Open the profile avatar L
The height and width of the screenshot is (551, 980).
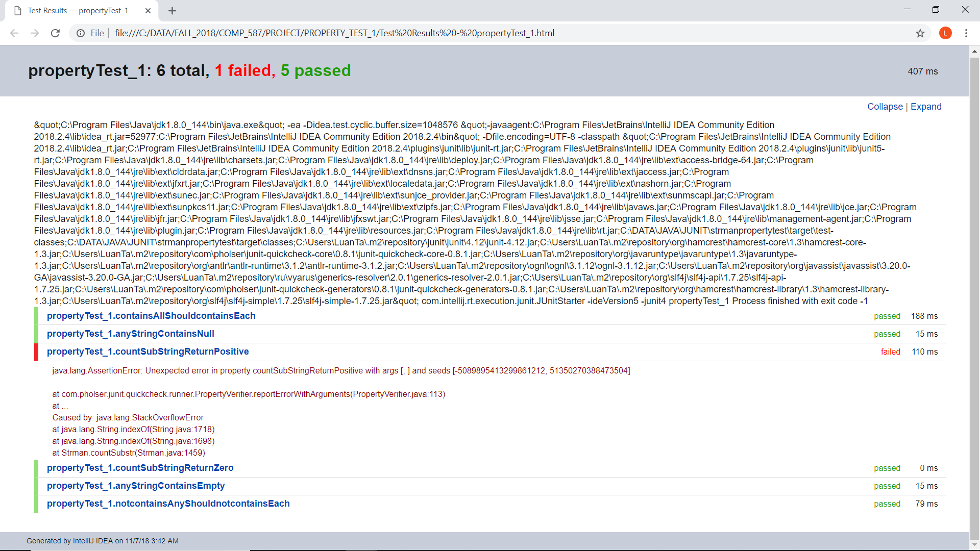pos(945,33)
